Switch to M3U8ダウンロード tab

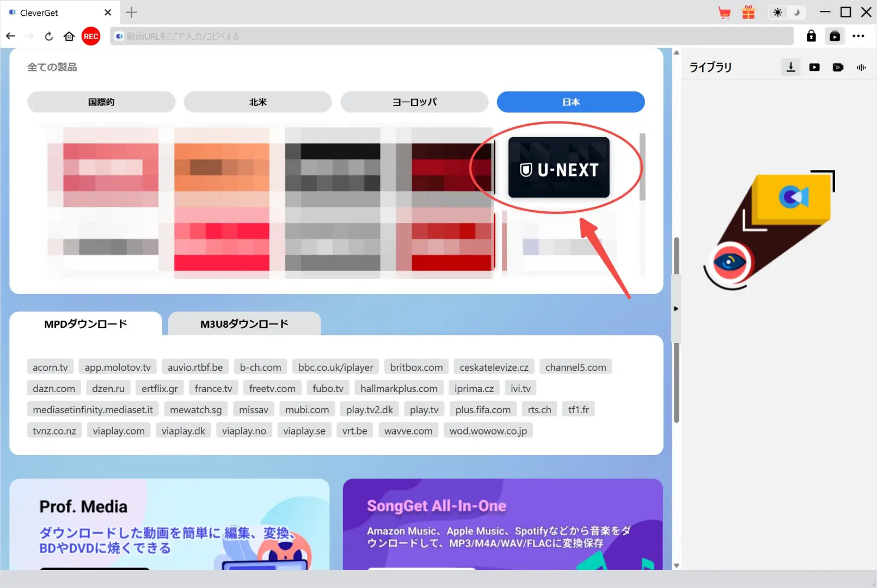tap(244, 324)
